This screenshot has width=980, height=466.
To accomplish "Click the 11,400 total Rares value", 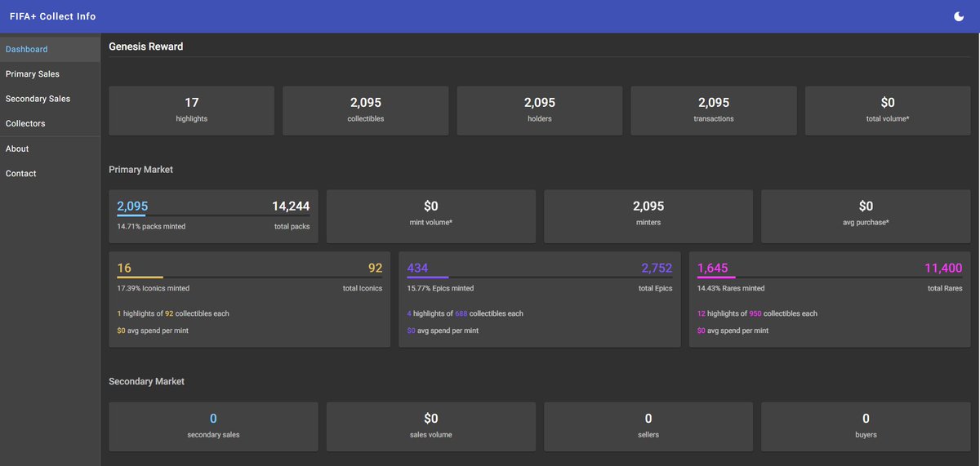I will tap(943, 268).
